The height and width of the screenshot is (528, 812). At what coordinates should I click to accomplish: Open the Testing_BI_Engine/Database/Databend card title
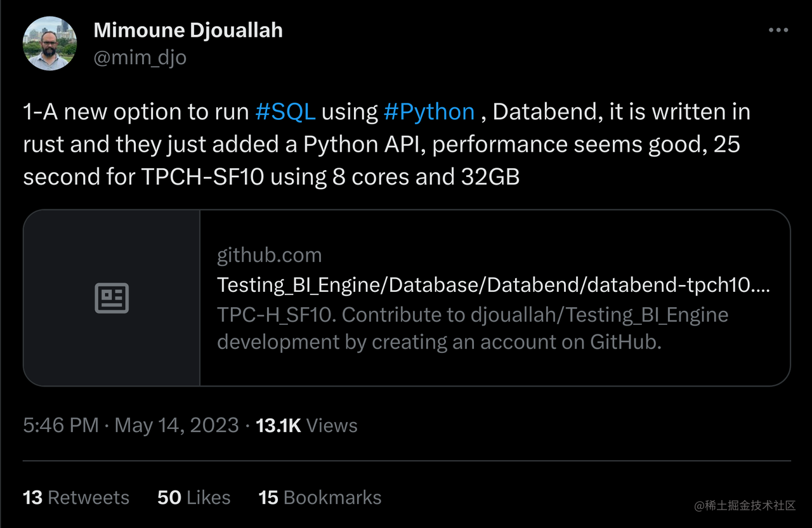click(x=493, y=285)
